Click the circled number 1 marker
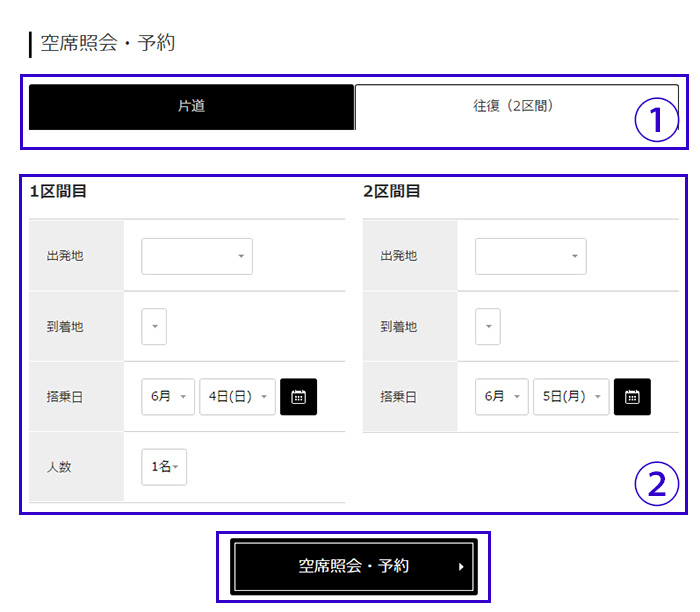Viewport: 700px width, 612px height. click(656, 122)
